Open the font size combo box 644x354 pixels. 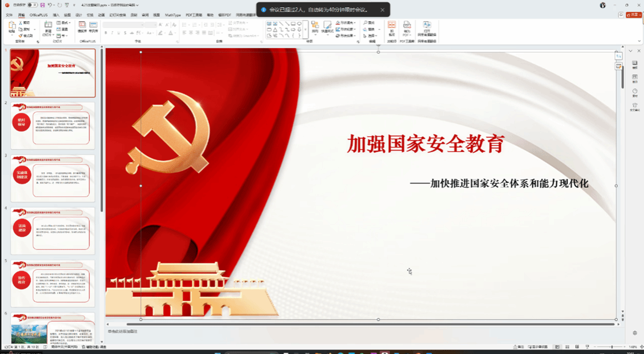(150, 25)
